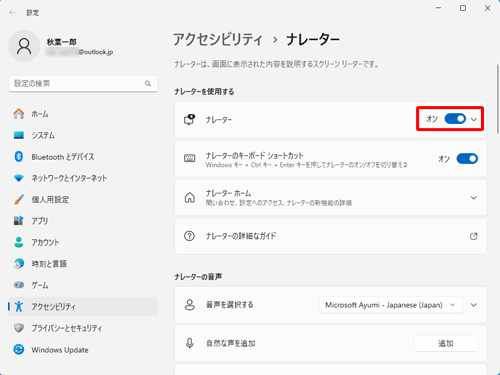Click the Bluetooth icon in sidebar
Screen dimensions: 500x375
coord(19,156)
